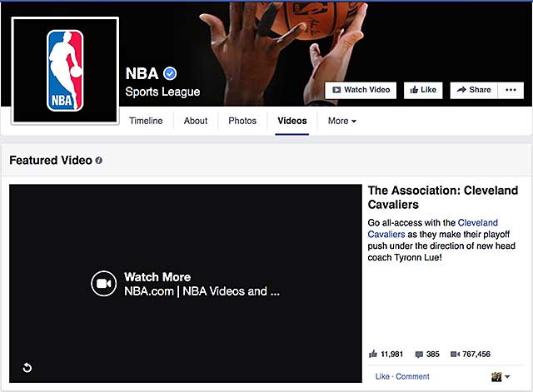Screen dimensions: 533x392
Task: Go to the Photos tab
Action: 242,121
